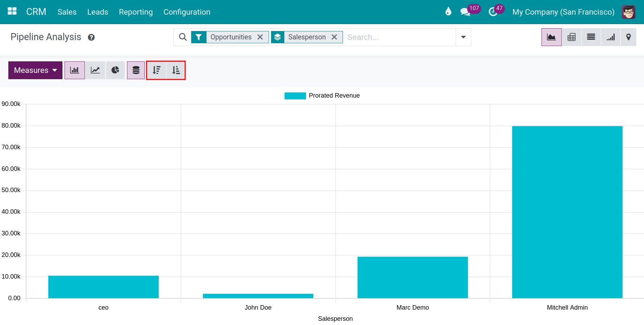The image size is (644, 325).
Task: Select bar chart mode
Action: [75, 70]
